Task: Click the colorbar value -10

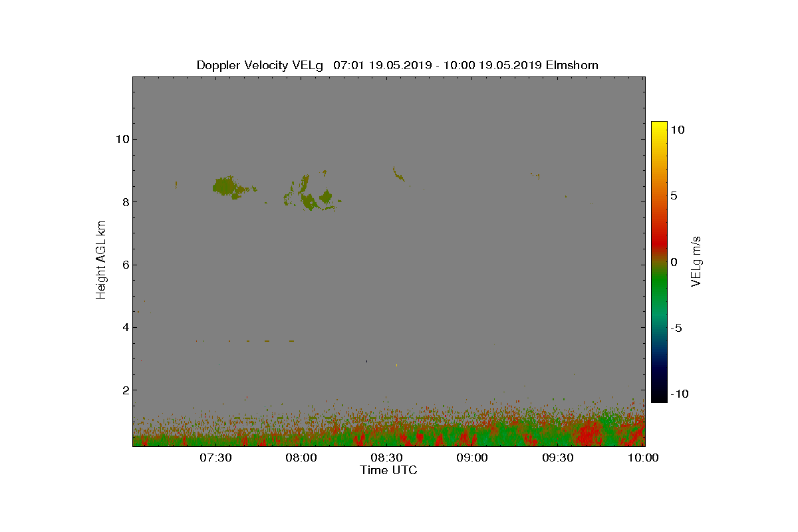Action: tap(680, 394)
